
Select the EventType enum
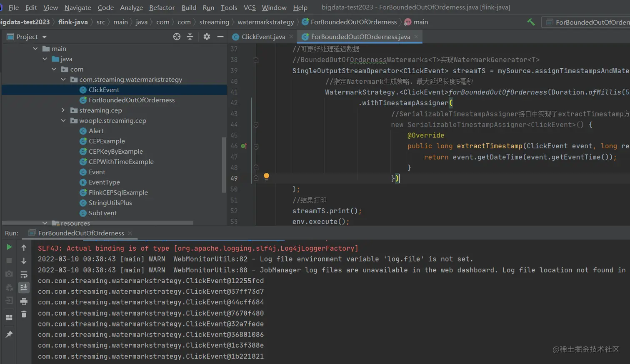click(x=104, y=182)
